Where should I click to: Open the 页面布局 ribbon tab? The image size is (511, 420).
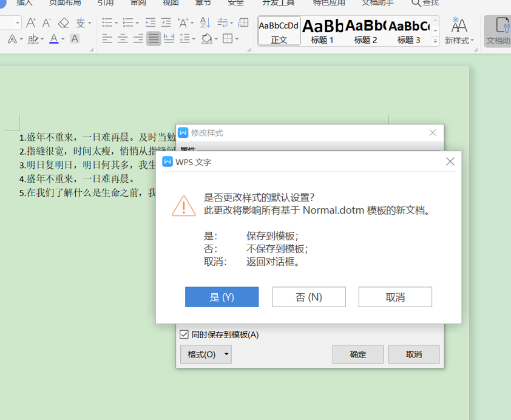(x=65, y=3)
